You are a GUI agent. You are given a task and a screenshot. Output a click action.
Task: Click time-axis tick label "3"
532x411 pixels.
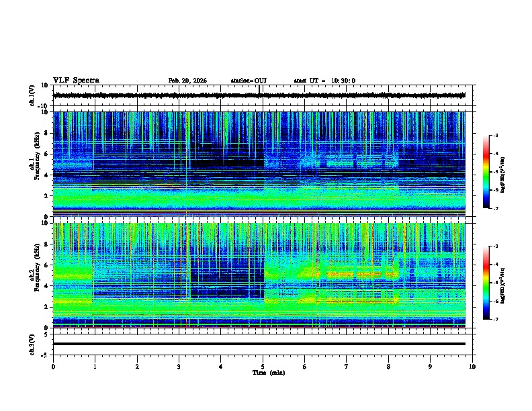pos(179,367)
